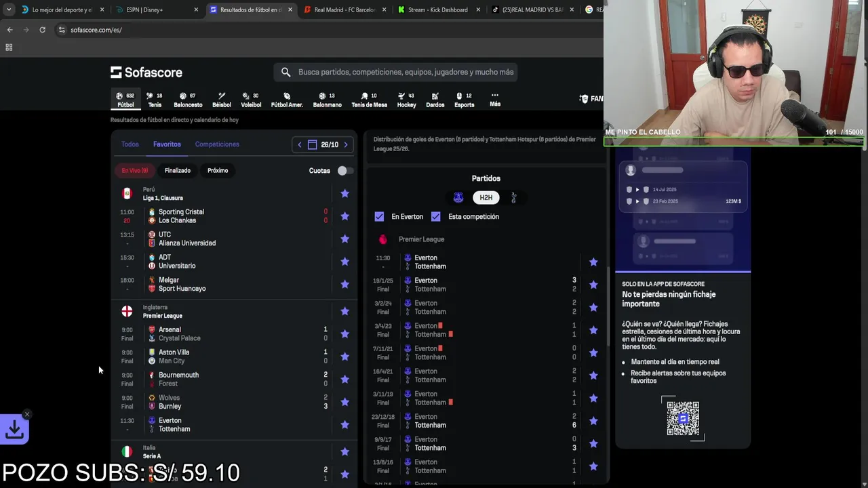868x488 pixels.
Task: Select the Baloncesto sport icon
Action: (x=188, y=100)
